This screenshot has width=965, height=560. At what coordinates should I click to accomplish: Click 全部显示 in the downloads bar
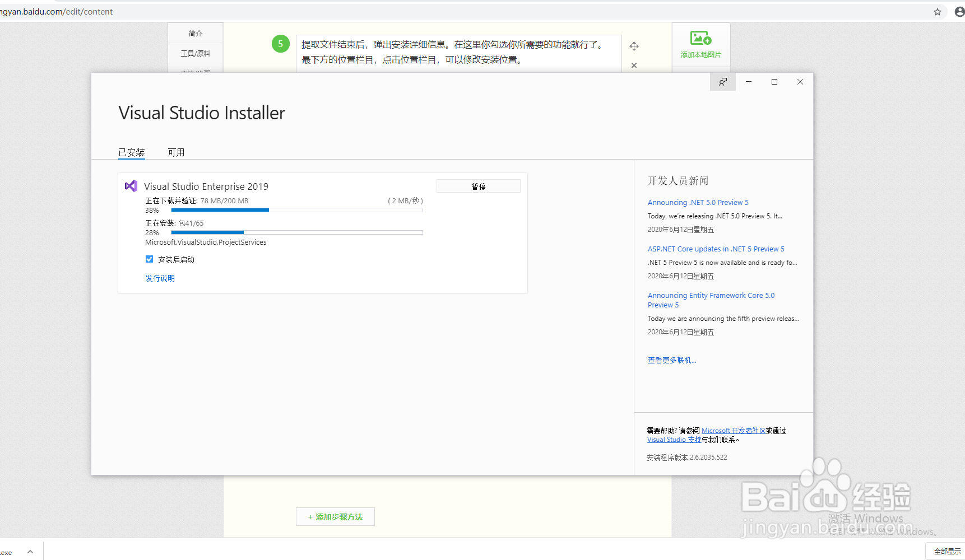(x=947, y=552)
